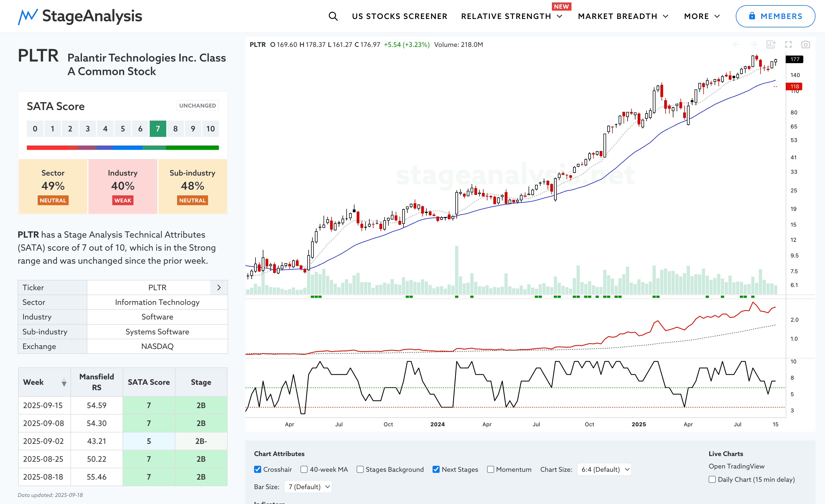The image size is (825, 504).
Task: Click the 2025 time axis label
Action: point(638,424)
